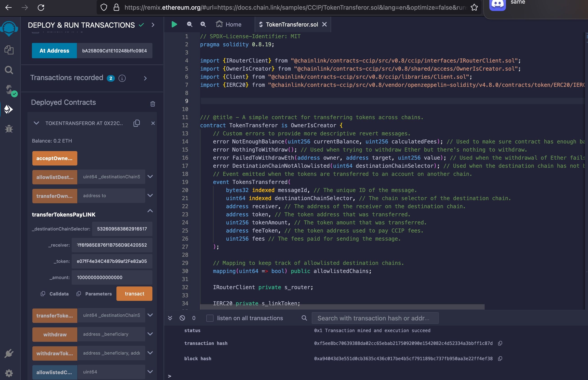Click the copy icon next to block hash
This screenshot has width=588, height=380.
[500, 358]
